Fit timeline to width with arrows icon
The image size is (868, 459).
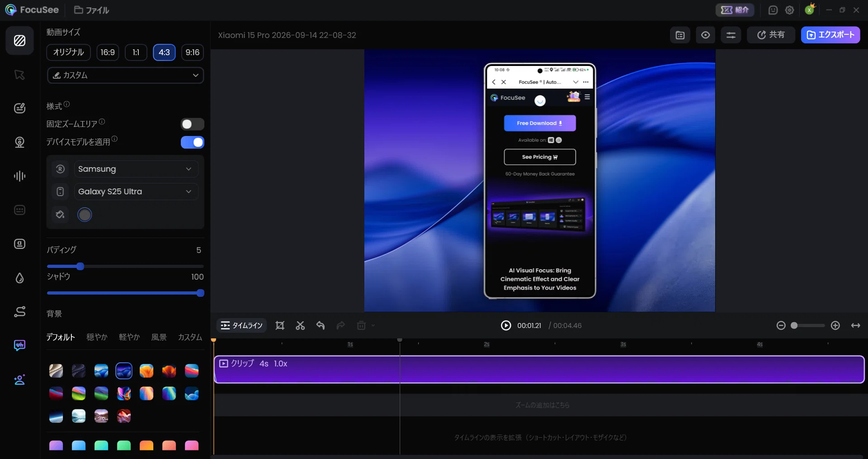[x=856, y=325]
